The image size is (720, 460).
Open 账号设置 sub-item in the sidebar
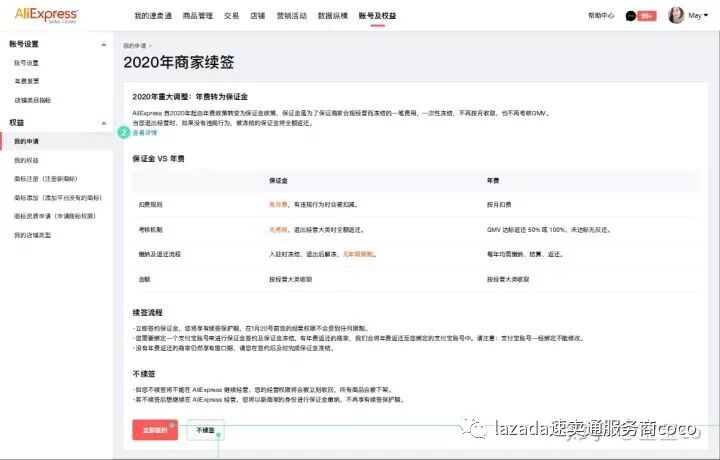pos(26,63)
